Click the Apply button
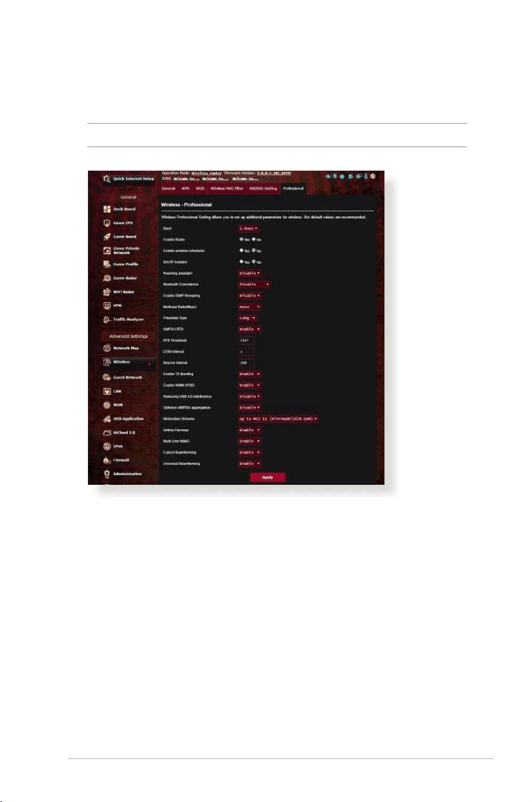Viewport: 532px width, 802px height. pos(268,476)
